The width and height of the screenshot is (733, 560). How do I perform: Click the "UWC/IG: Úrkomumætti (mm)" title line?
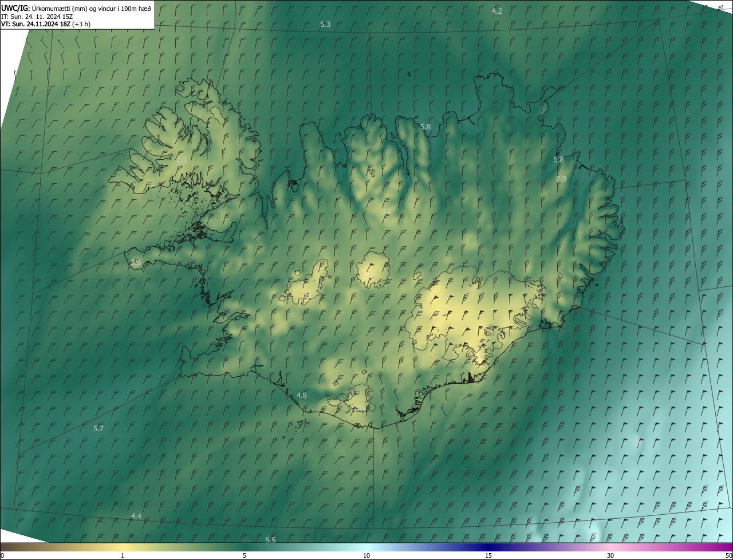click(x=76, y=8)
